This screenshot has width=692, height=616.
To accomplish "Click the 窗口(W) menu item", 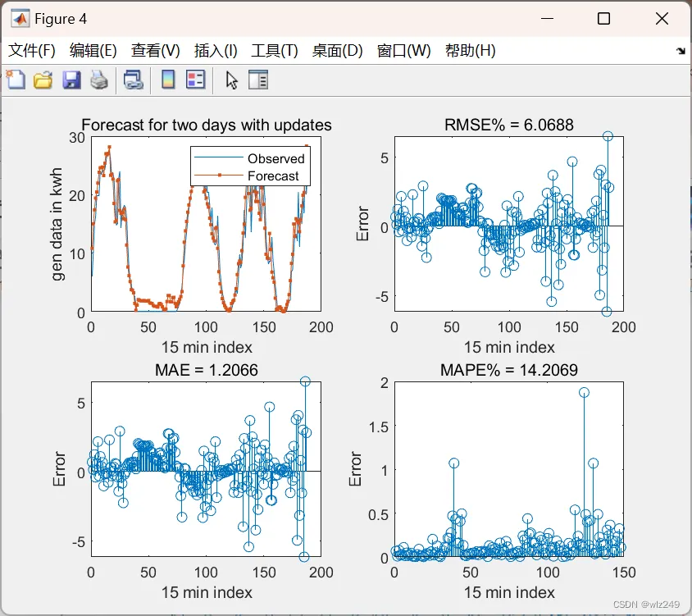I will (x=404, y=50).
